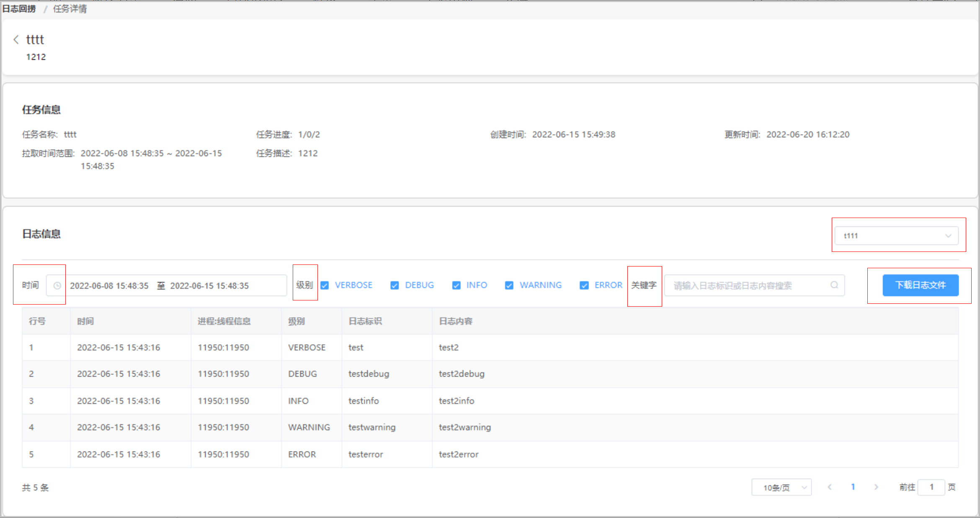Click the 日志回捞 breadcrumb link
Image resolution: width=980 pixels, height=518 pixels.
pyautogui.click(x=19, y=9)
